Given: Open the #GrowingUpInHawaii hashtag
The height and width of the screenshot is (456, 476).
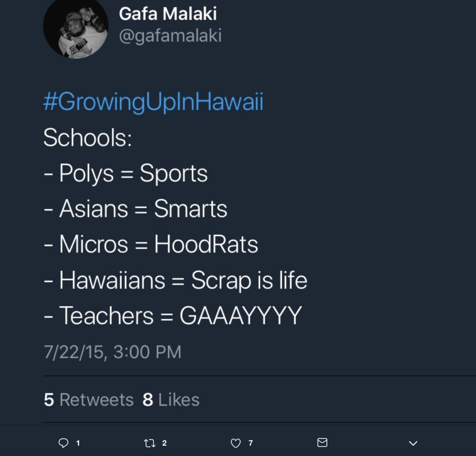Looking at the screenshot, I should [153, 102].
